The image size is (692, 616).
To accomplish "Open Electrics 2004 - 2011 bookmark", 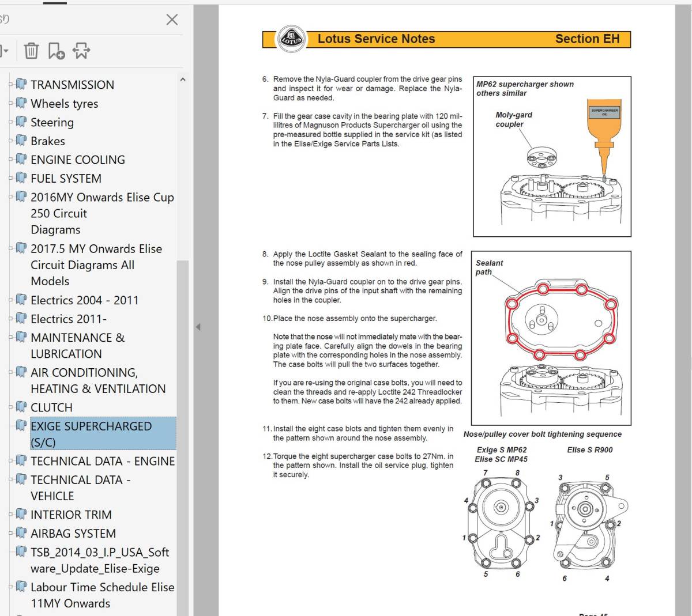I will click(84, 300).
